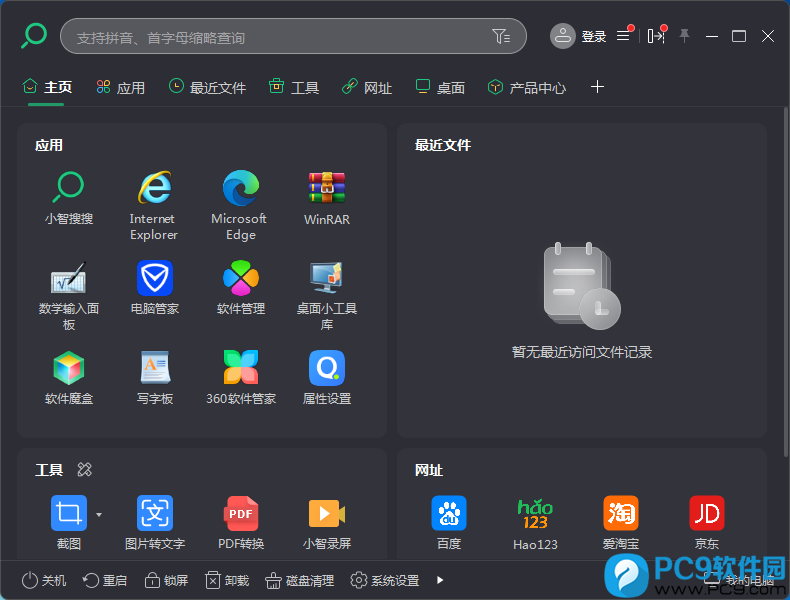Image resolution: width=790 pixels, height=600 pixels.
Task: Add a new tab with plus button
Action: coord(597,87)
